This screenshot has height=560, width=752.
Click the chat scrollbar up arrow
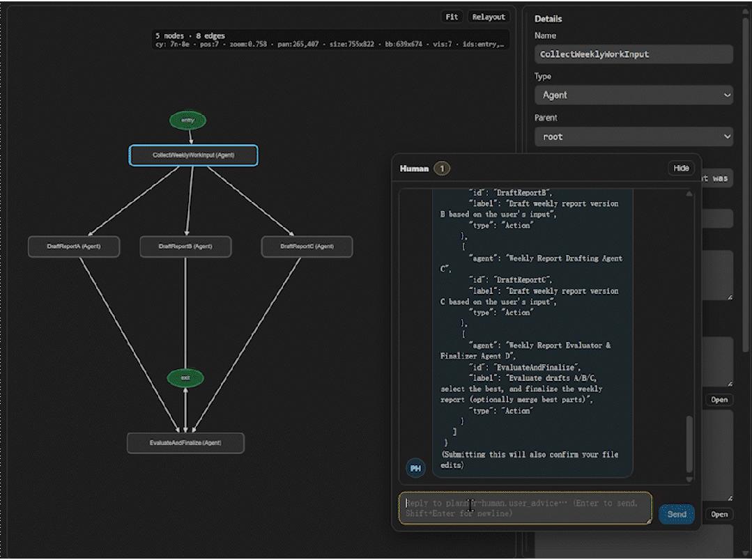689,194
